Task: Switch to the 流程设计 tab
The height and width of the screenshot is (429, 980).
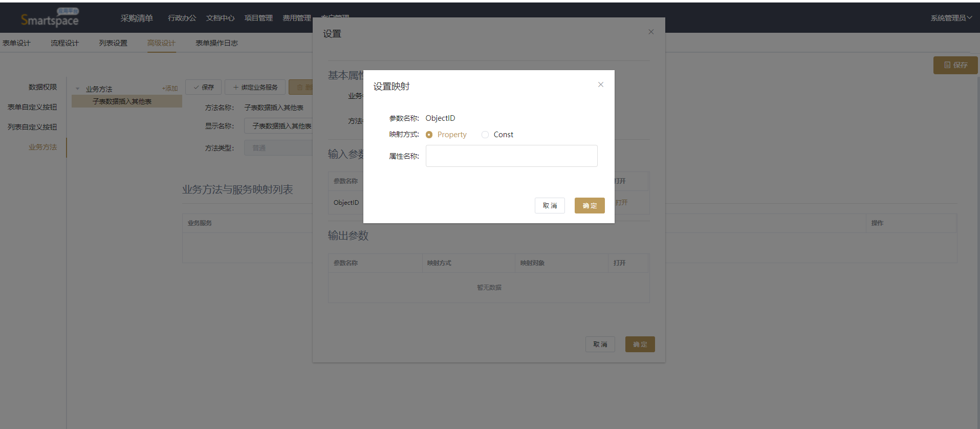Action: [x=64, y=43]
